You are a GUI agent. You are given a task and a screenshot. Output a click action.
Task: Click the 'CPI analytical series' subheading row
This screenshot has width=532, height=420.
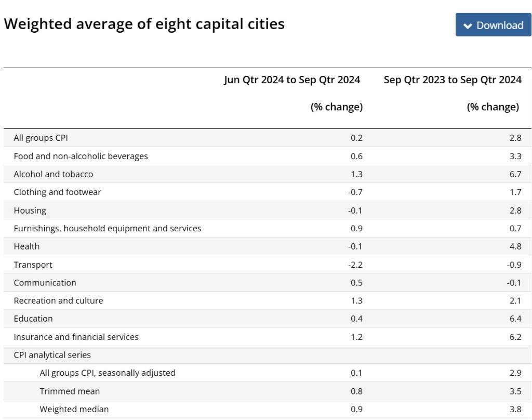click(x=52, y=355)
